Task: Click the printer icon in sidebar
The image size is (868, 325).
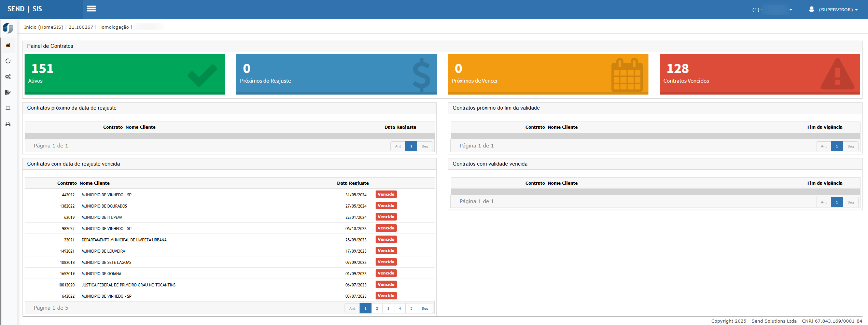Action: [8, 124]
